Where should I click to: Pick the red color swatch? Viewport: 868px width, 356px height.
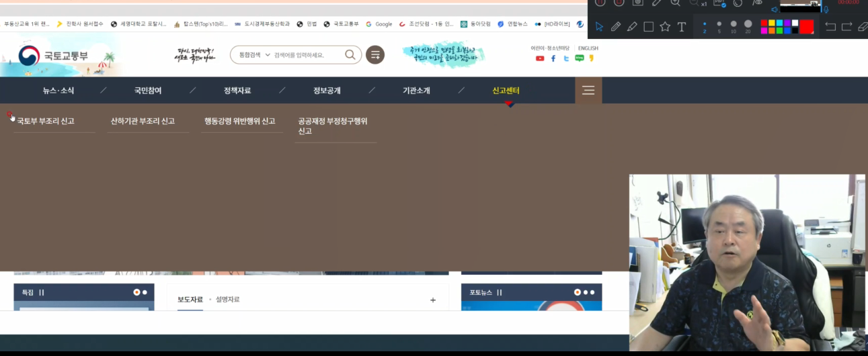[x=764, y=23]
